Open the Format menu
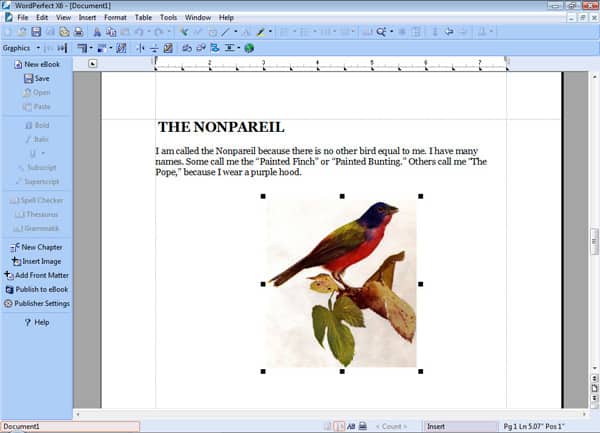The image size is (600, 433). [115, 17]
